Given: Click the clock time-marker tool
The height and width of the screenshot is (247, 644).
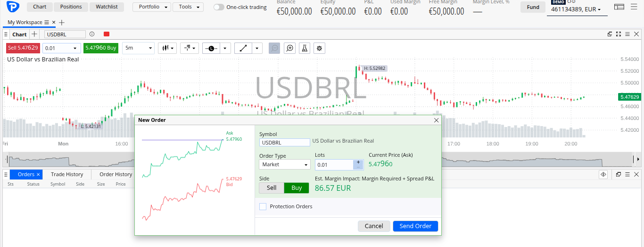Looking at the screenshot, I should (211, 48).
